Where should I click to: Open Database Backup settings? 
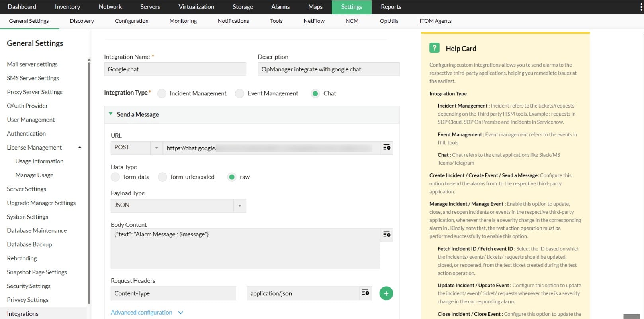tap(29, 244)
